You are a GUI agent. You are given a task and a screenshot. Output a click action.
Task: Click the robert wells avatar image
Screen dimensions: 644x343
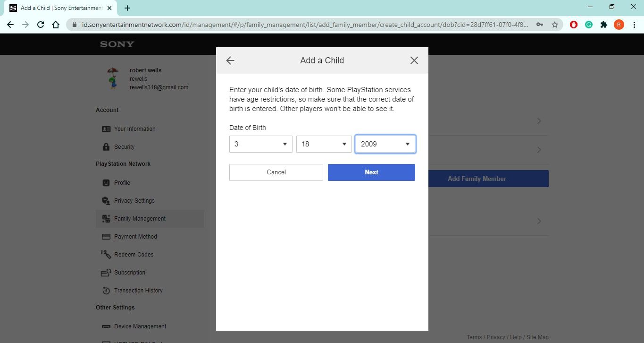[113, 78]
